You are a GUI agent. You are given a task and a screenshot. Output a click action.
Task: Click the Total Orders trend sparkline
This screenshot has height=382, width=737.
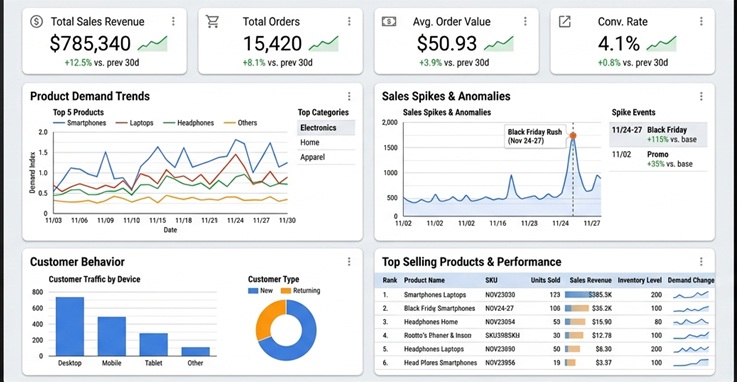point(324,44)
